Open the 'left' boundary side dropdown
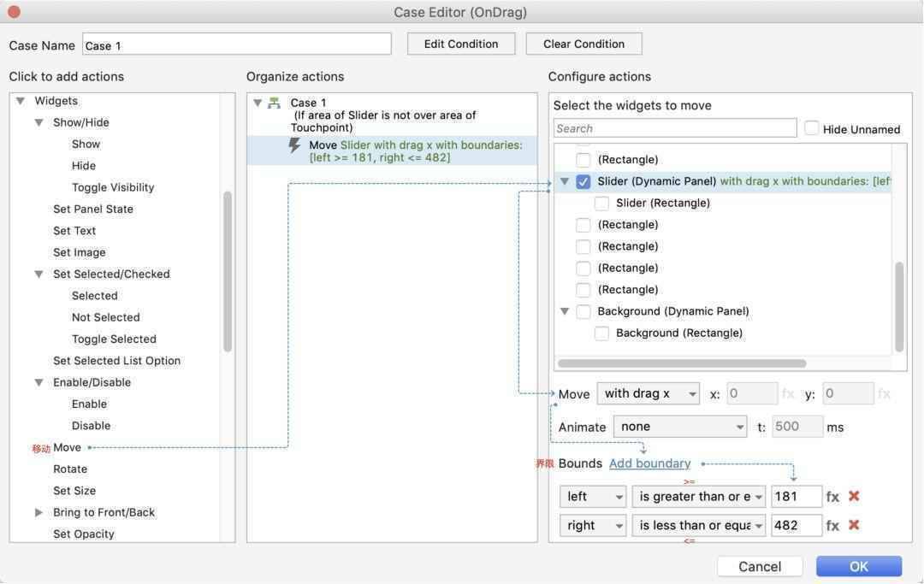The image size is (924, 584). click(593, 497)
